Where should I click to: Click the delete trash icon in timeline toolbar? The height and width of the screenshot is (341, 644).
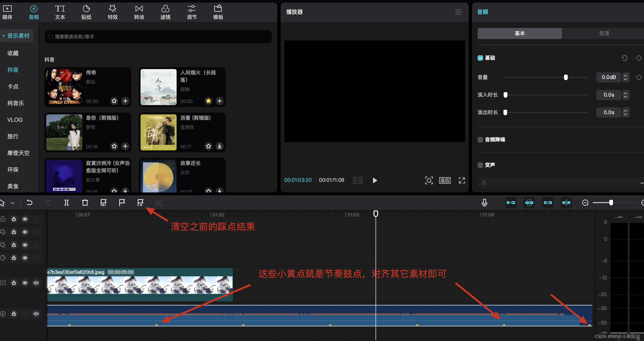(85, 202)
